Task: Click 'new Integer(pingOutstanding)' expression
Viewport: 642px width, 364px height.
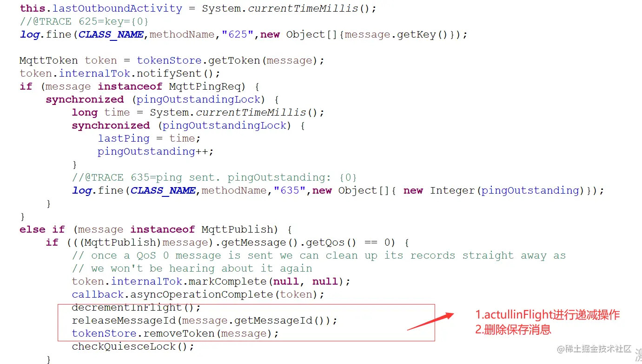Action: tap(494, 190)
